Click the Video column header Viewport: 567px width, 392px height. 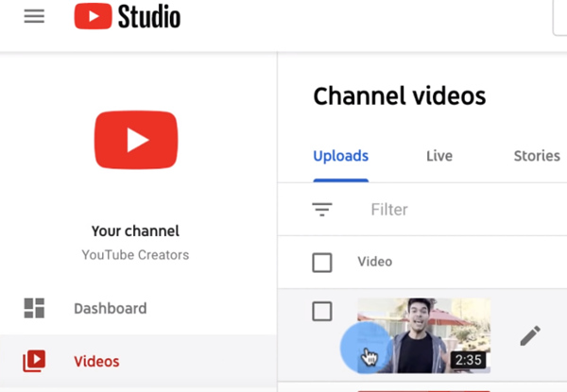tap(374, 262)
